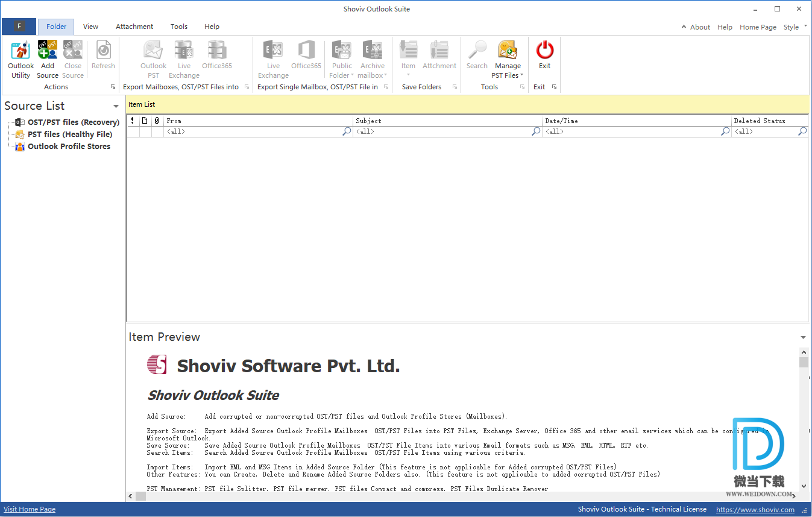
Task: Open the Folder ribbon tab
Action: pos(56,27)
